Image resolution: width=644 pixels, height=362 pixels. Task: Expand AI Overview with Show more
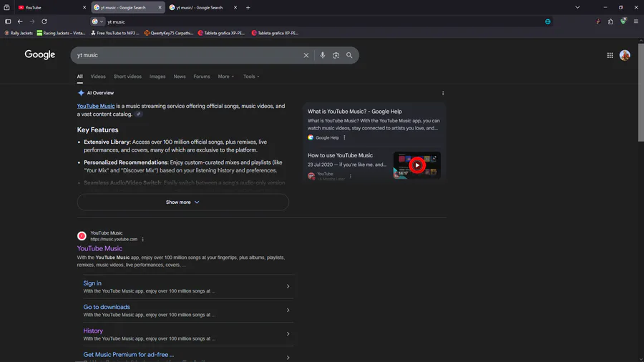click(x=182, y=202)
